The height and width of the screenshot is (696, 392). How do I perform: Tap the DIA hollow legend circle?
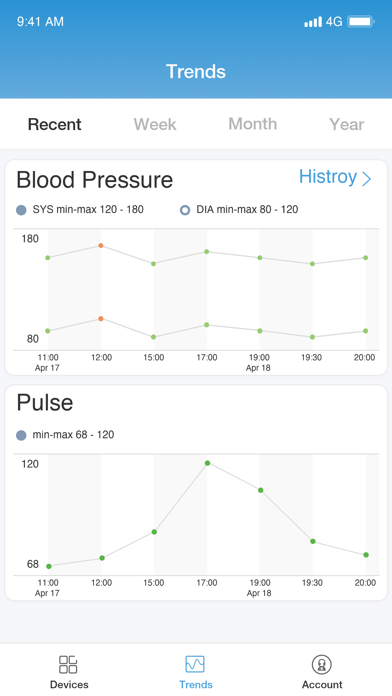[185, 210]
